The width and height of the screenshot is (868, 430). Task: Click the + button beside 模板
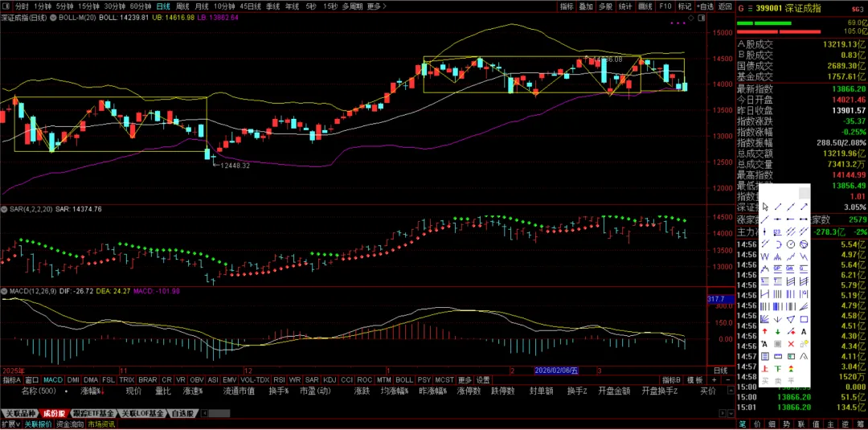click(x=714, y=380)
